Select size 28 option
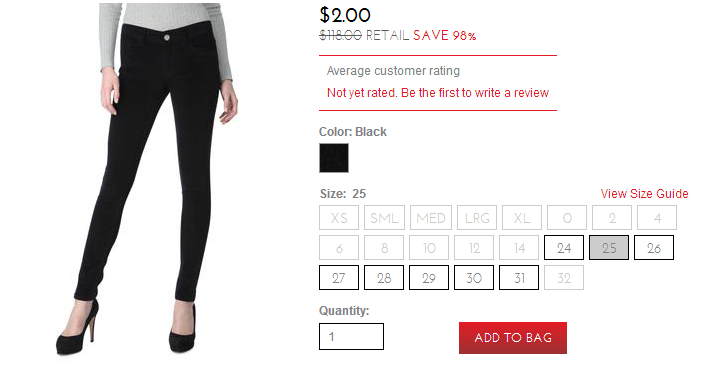The height and width of the screenshot is (370, 703). click(x=384, y=278)
